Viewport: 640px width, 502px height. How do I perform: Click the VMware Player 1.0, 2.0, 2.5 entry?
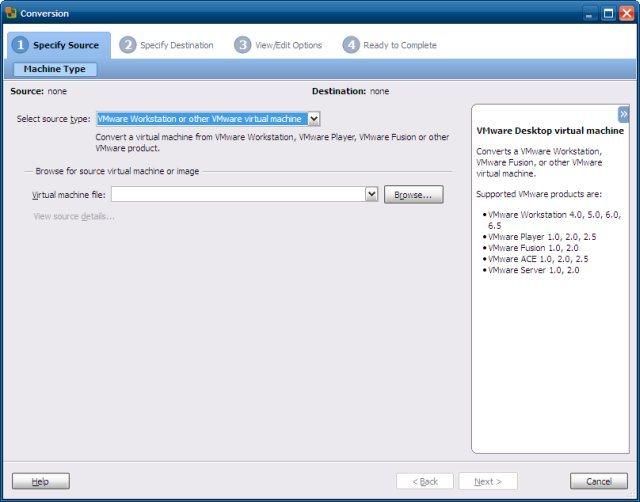[542, 237]
